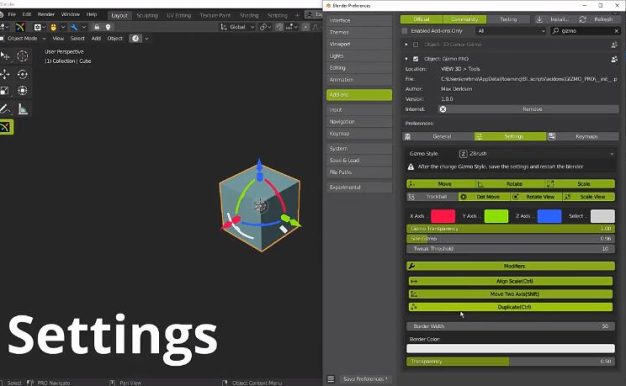Click the padlock icon in the header
This screenshot has width=626, height=386.
click(x=97, y=27)
